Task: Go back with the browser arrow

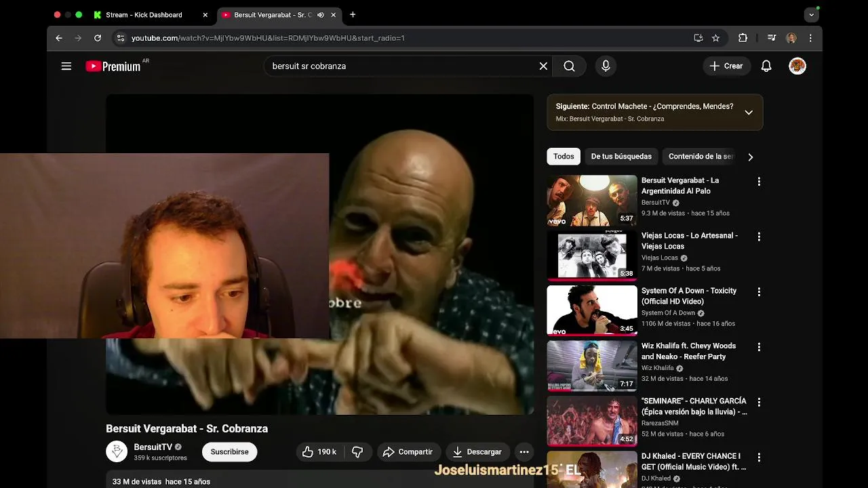Action: point(59,38)
